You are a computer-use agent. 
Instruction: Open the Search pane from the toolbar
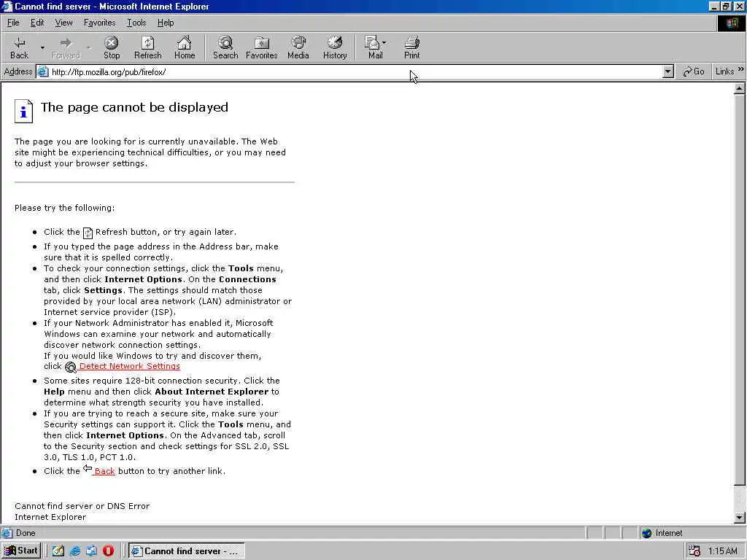pos(225,47)
